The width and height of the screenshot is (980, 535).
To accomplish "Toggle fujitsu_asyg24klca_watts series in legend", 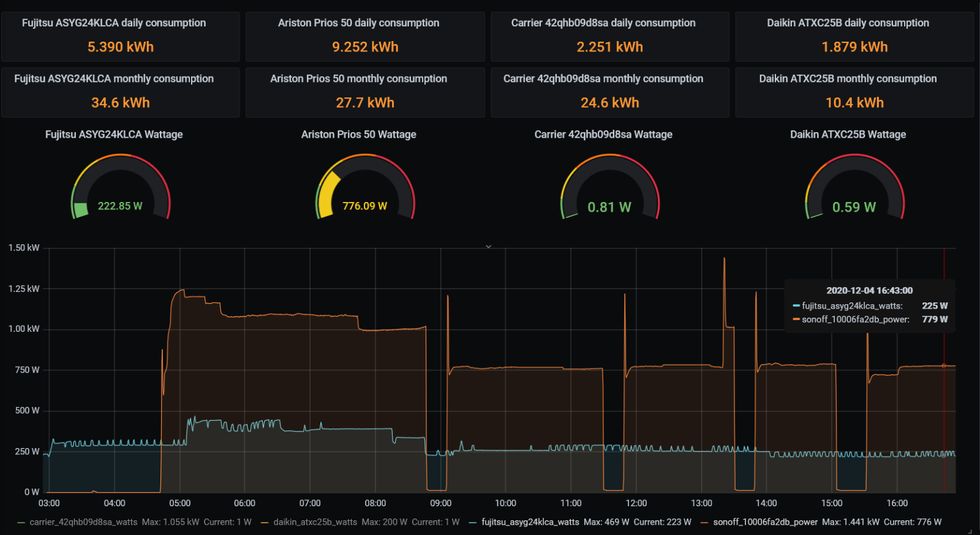I will point(530,522).
